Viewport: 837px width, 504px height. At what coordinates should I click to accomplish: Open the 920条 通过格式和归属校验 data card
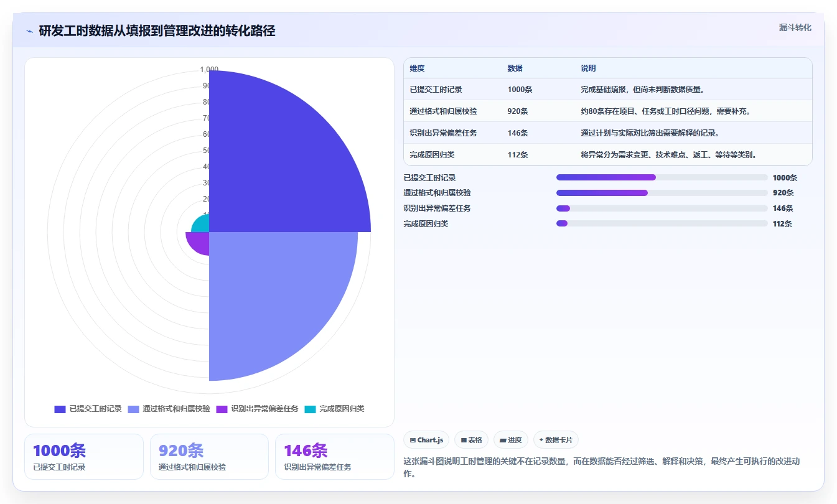click(209, 457)
